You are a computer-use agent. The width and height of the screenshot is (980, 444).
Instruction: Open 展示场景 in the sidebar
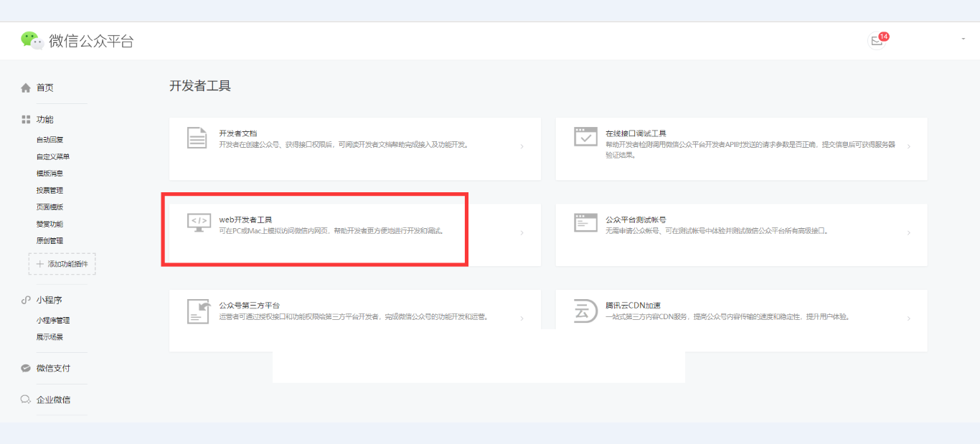click(50, 337)
